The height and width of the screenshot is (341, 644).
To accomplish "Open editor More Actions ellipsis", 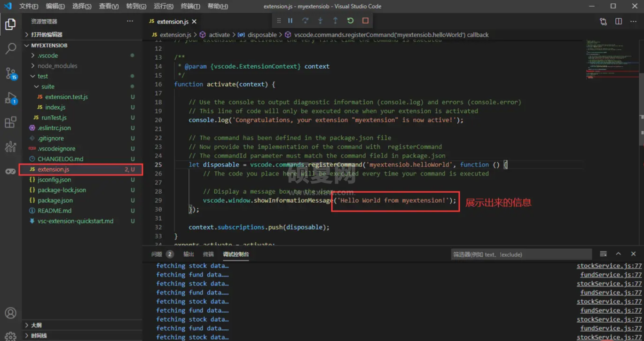I will click(x=633, y=22).
